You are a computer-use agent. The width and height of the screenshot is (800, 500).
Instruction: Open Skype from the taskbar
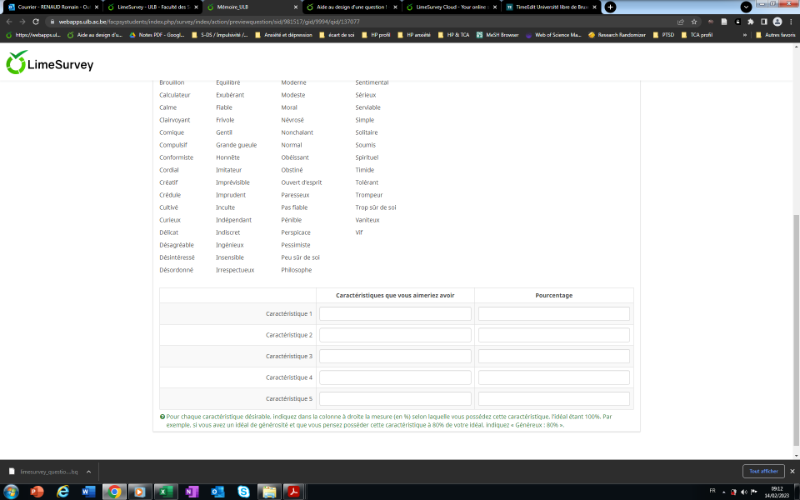[242, 491]
